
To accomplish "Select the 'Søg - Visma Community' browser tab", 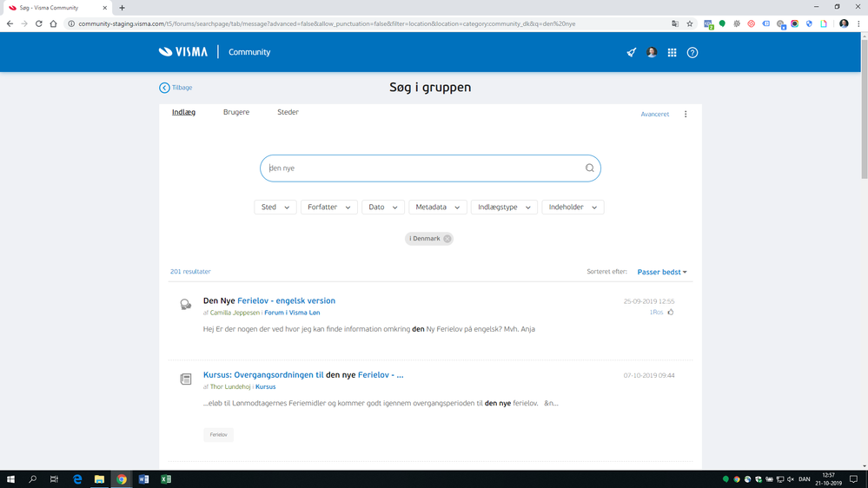I will (56, 8).
